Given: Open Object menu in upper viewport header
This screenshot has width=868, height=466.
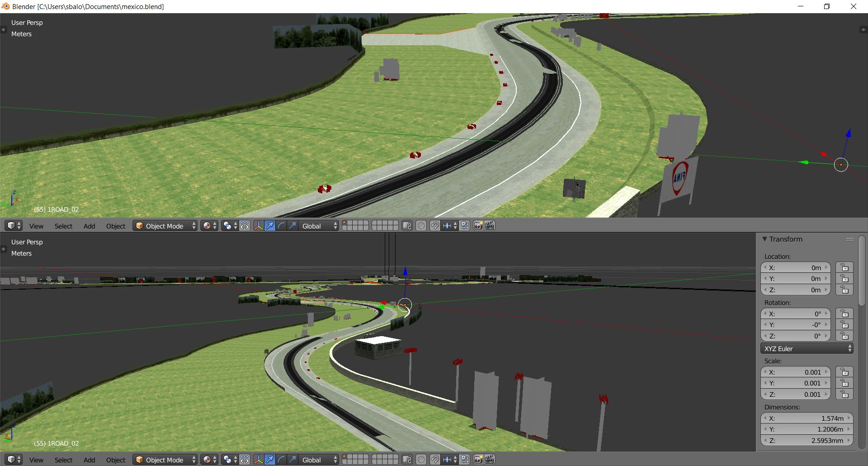Looking at the screenshot, I should [116, 226].
